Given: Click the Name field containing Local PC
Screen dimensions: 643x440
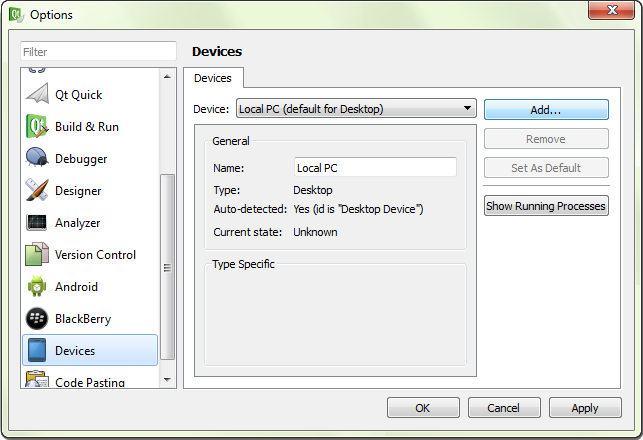Looking at the screenshot, I should point(375,168).
